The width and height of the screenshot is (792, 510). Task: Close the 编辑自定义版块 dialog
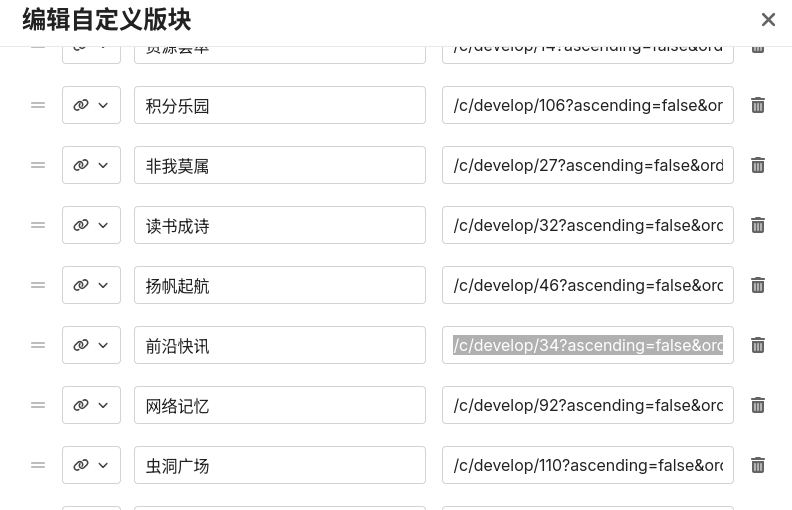click(768, 20)
